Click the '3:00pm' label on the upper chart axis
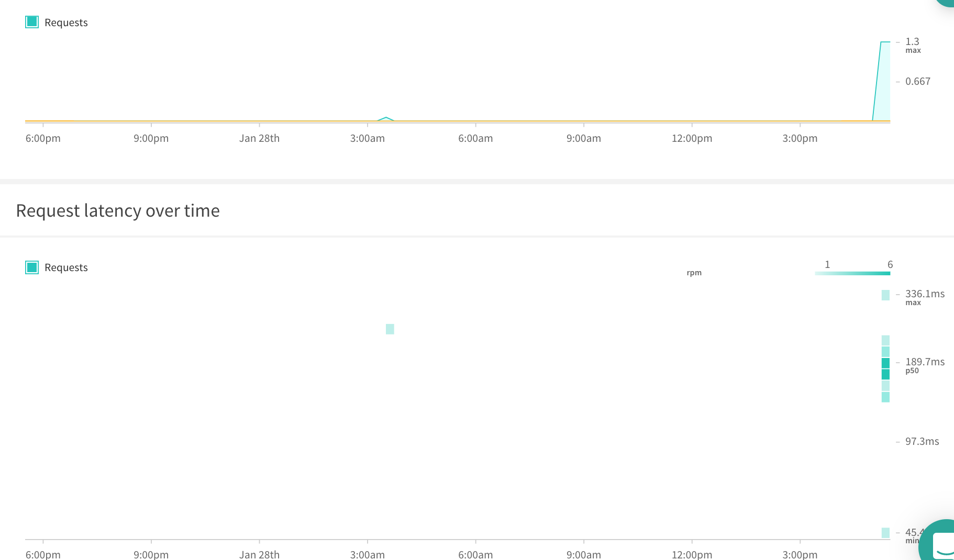 coord(800,138)
